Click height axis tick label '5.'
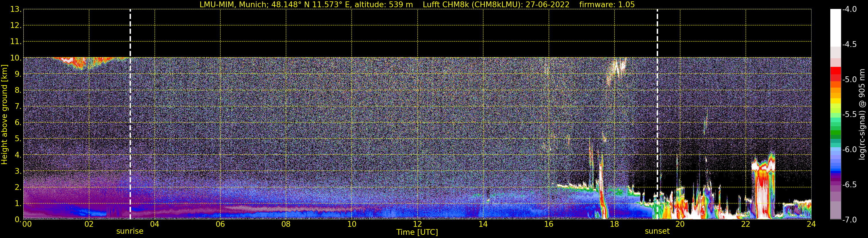 [18, 139]
